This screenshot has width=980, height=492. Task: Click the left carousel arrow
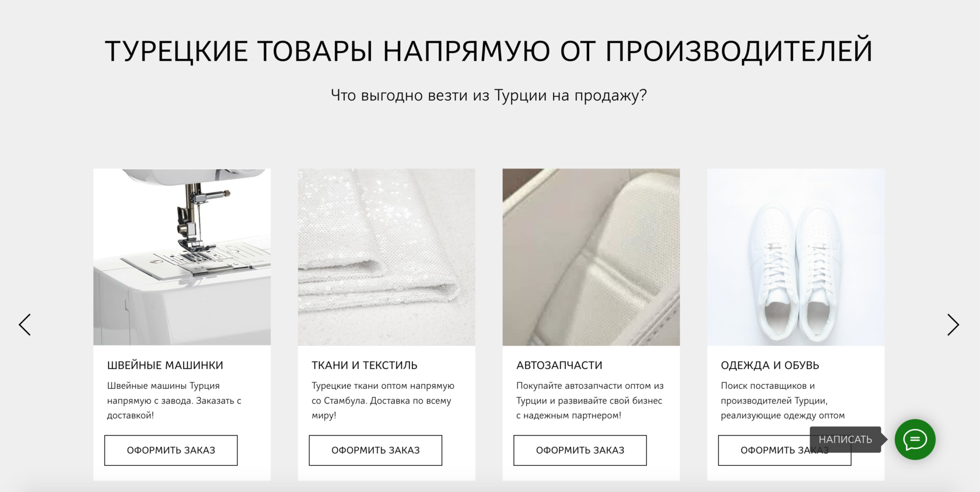tap(24, 325)
